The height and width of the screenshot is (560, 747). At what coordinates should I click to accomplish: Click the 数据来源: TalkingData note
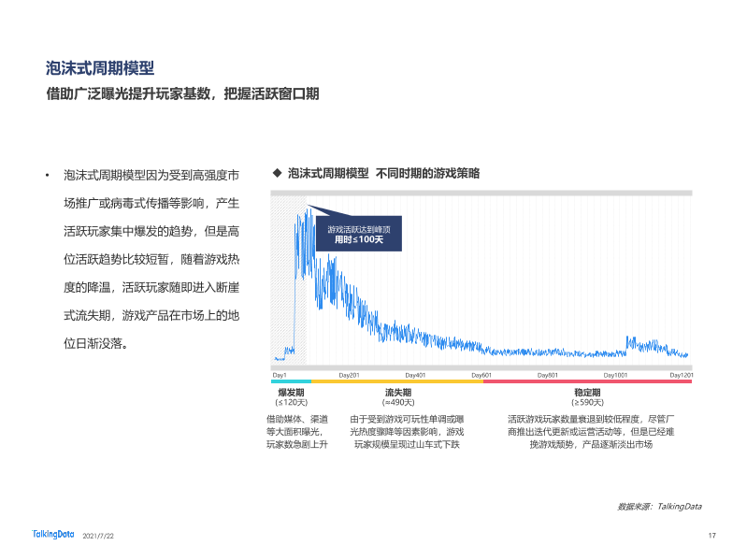pos(659,507)
